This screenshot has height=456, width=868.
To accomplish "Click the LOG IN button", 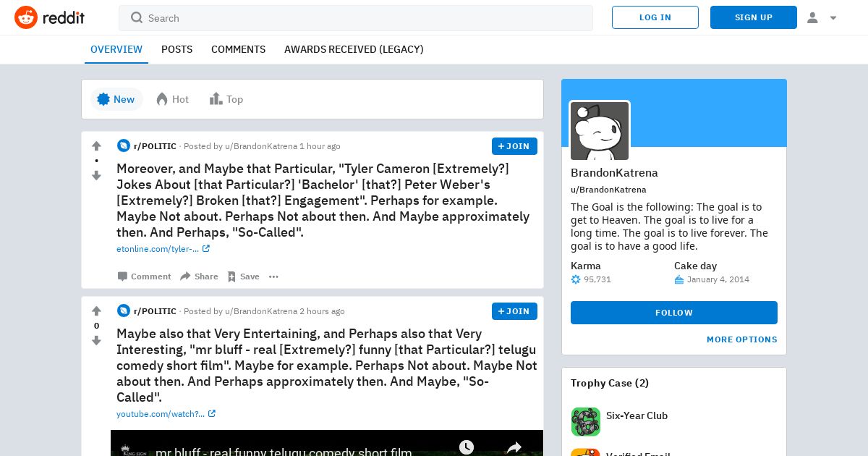I will click(x=655, y=17).
